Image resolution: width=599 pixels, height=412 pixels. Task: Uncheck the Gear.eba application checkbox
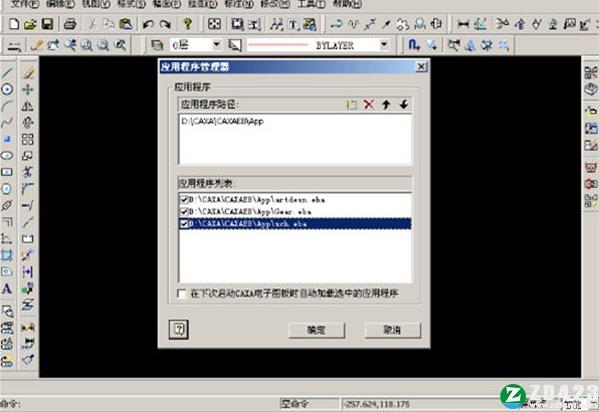tap(184, 211)
